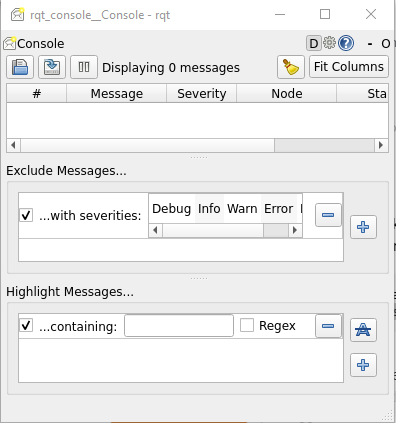Remove the severities exclude filter
Image resolution: width=396 pixels, height=423 pixels.
point(328,215)
